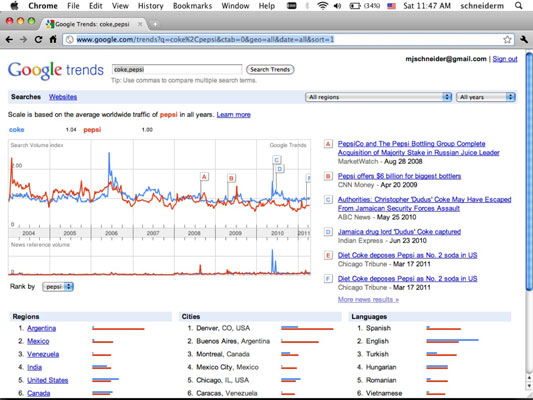Open the File menu
The width and height of the screenshot is (533, 400).
tap(73, 6)
